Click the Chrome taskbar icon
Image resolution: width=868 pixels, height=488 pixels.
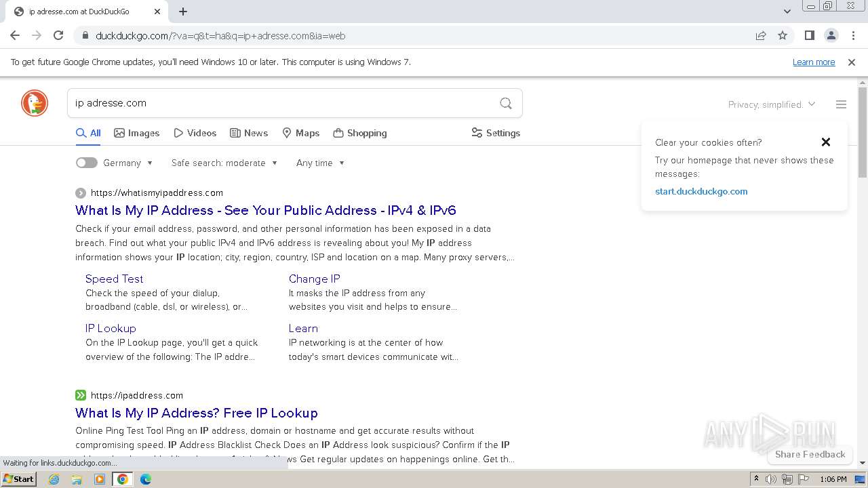[123, 479]
